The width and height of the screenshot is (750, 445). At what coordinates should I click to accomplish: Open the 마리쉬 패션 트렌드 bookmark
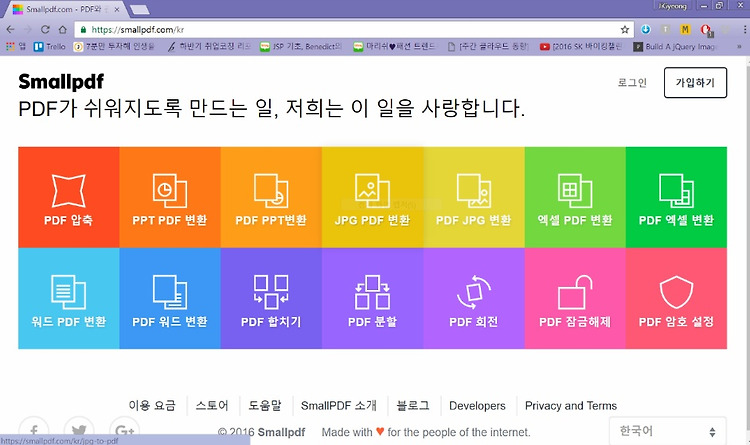395,46
